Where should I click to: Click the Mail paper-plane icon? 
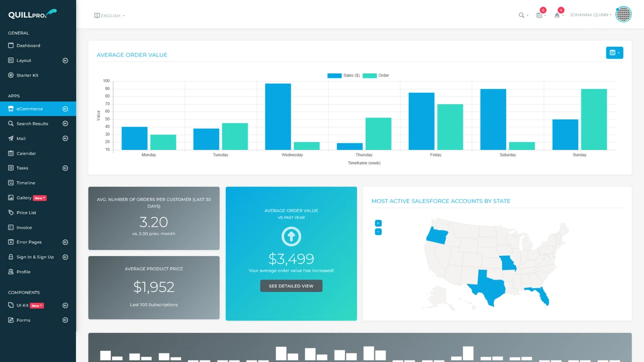tap(11, 138)
